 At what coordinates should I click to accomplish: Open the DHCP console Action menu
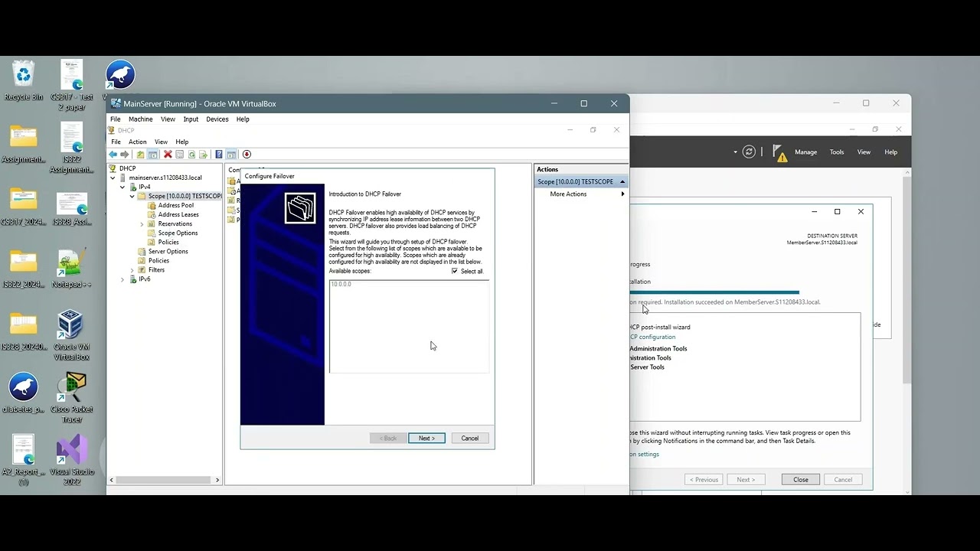(138, 142)
